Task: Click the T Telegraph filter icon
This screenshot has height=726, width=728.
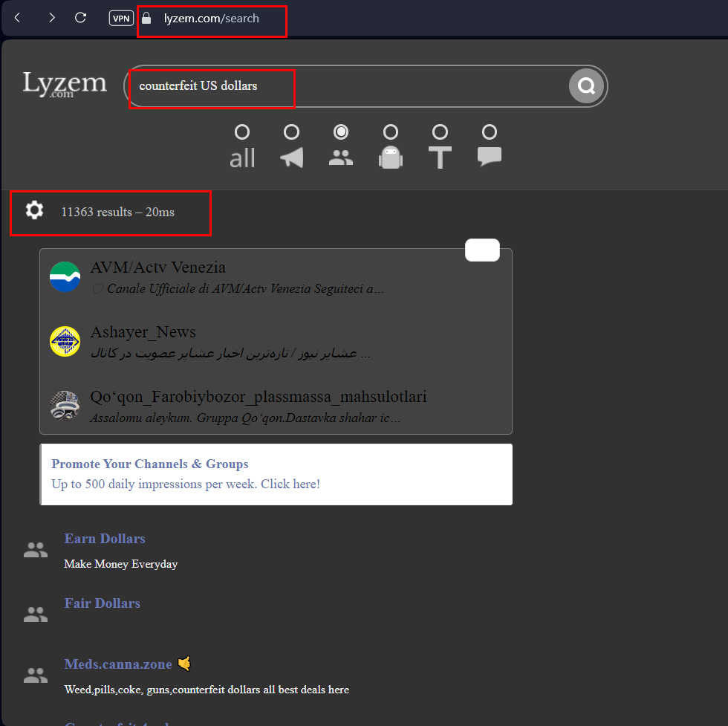Action: click(x=440, y=158)
